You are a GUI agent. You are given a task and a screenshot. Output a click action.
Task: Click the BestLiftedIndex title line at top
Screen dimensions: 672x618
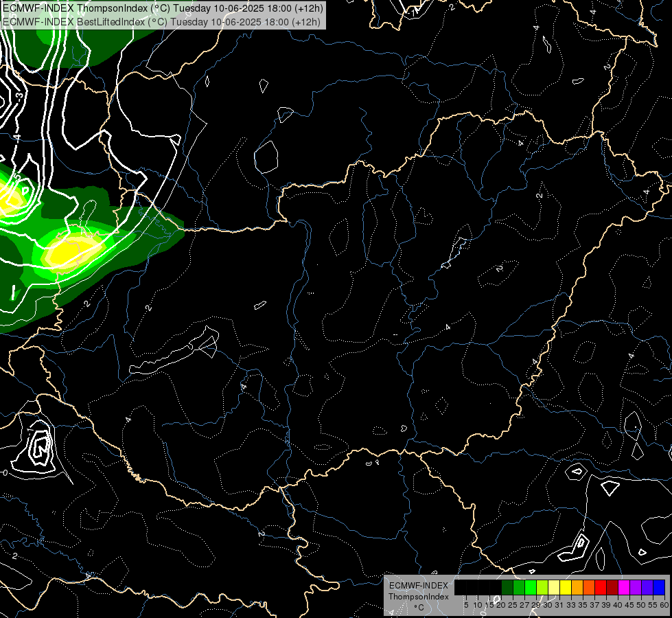pos(161,21)
